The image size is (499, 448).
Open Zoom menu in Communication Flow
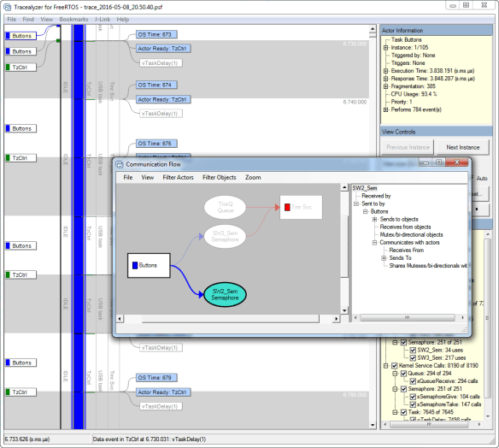[253, 177]
